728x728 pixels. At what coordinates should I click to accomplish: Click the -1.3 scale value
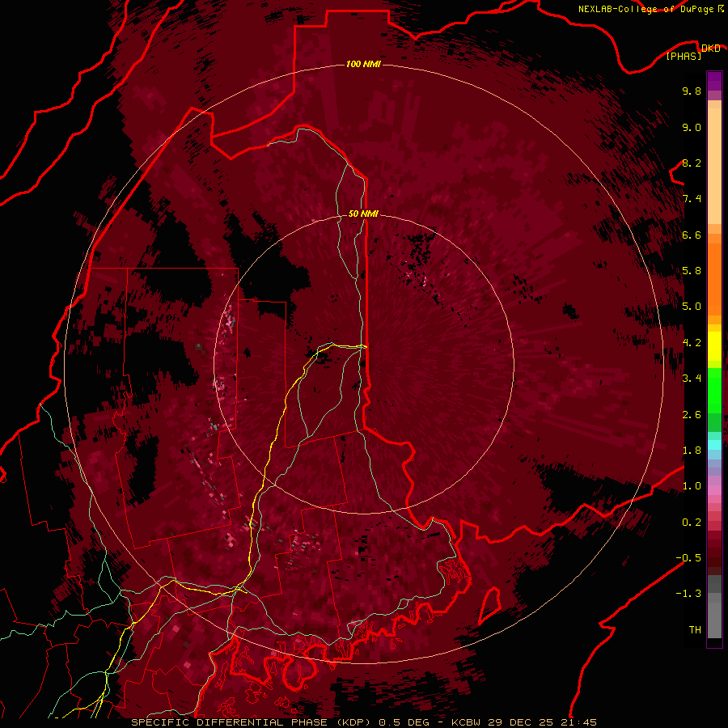pos(688,594)
